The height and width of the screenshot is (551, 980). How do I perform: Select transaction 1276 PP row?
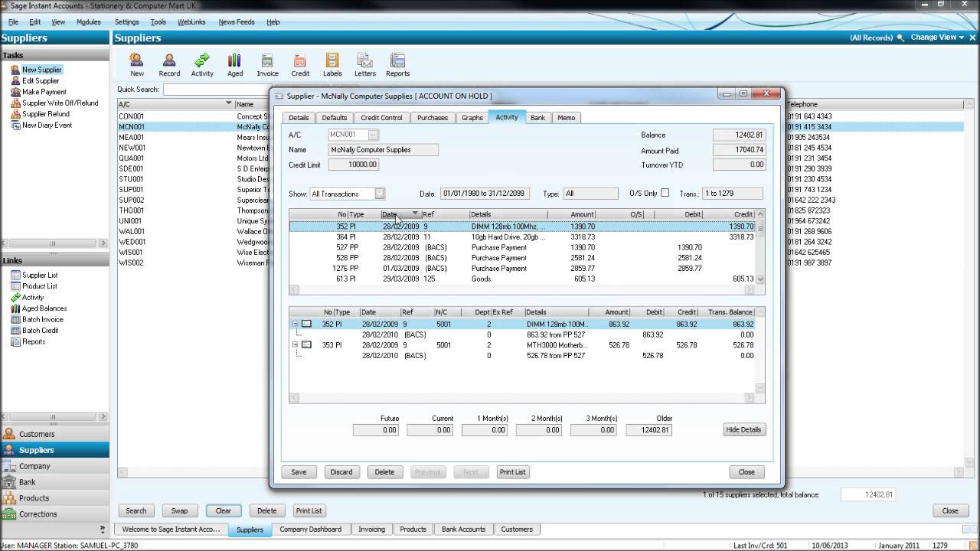pos(522,269)
